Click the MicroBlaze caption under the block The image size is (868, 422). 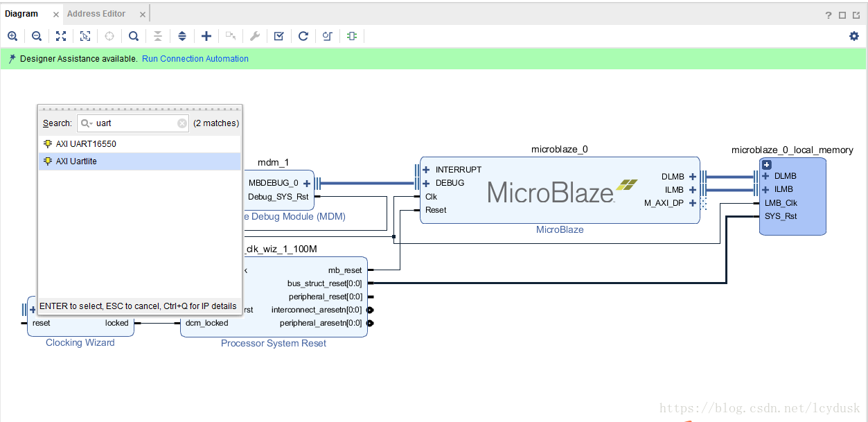pos(560,229)
